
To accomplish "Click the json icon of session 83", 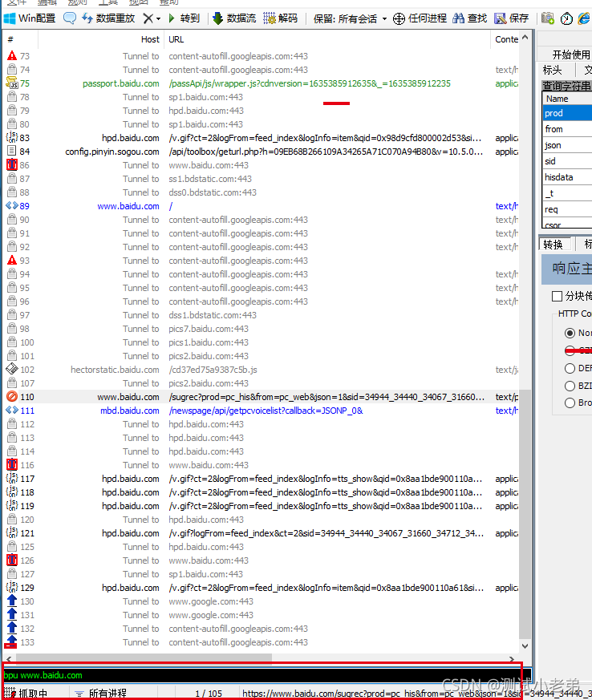I will click(11, 137).
